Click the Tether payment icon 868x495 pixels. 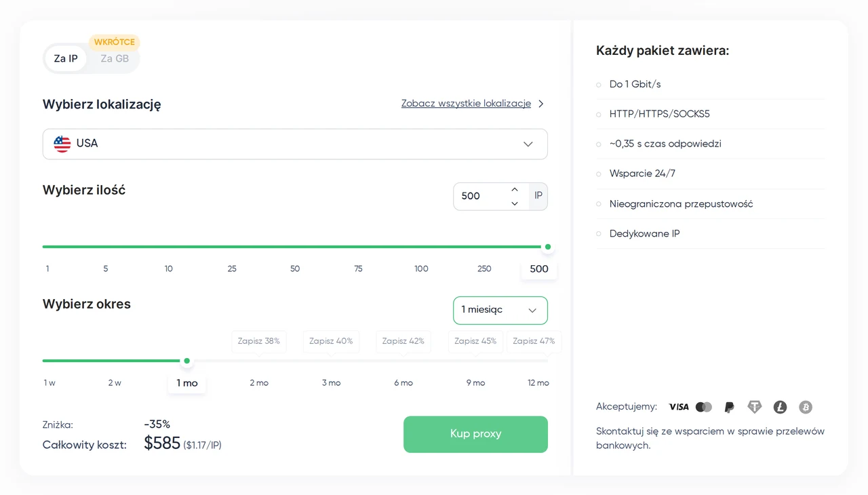[755, 407]
